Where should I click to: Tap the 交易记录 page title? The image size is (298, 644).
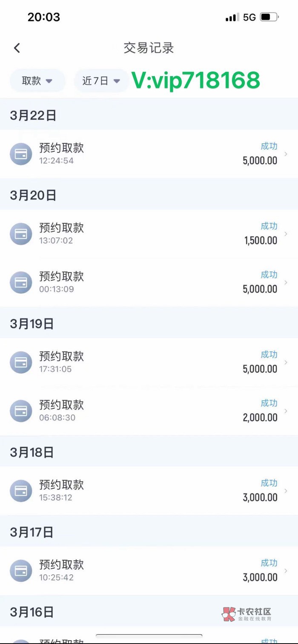click(149, 48)
